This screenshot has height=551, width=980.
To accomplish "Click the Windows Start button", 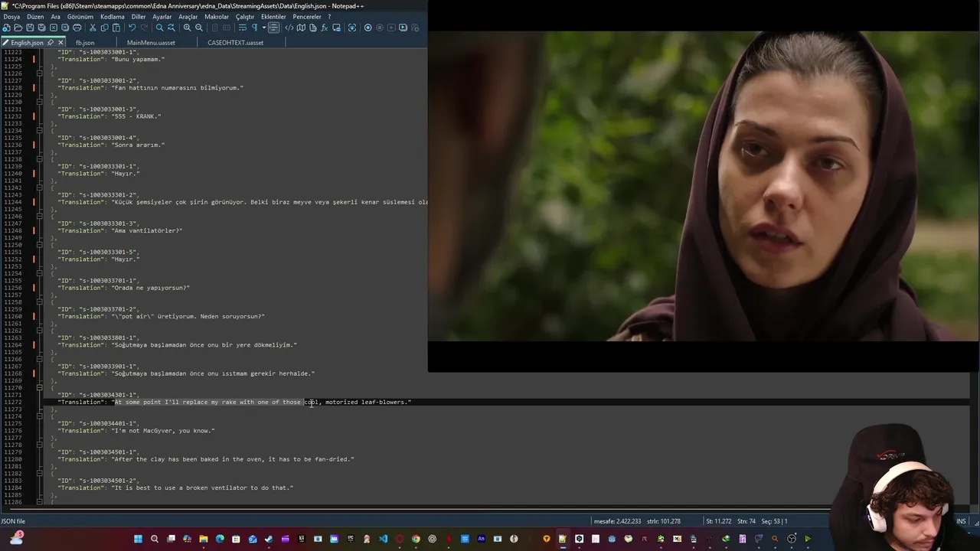I will [x=138, y=539].
